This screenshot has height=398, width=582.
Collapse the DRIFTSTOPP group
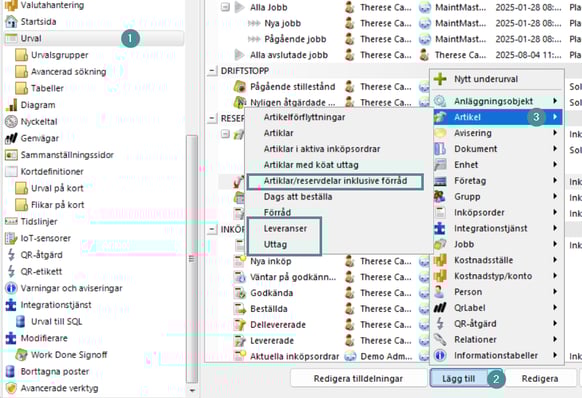point(212,71)
